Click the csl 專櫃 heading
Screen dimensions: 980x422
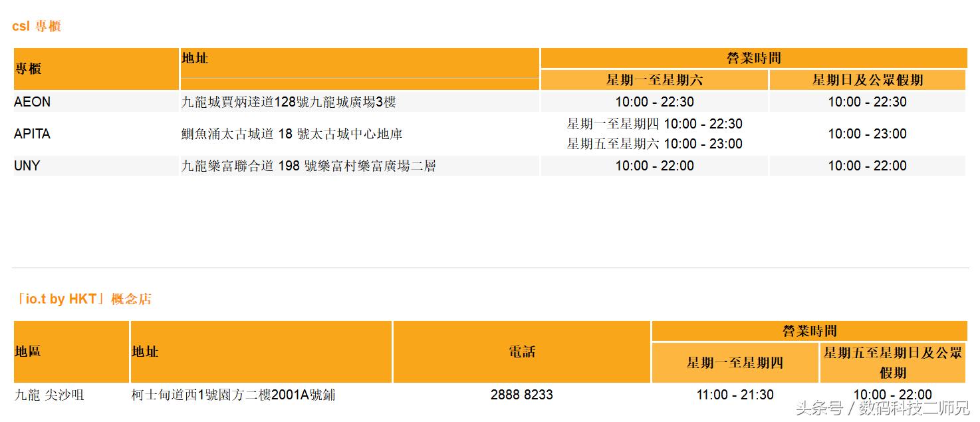coord(37,25)
